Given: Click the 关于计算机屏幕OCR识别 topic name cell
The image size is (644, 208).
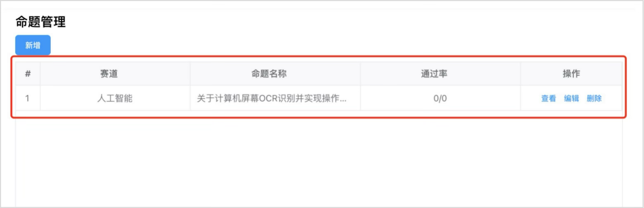Looking at the screenshot, I should pyautogui.click(x=275, y=98).
